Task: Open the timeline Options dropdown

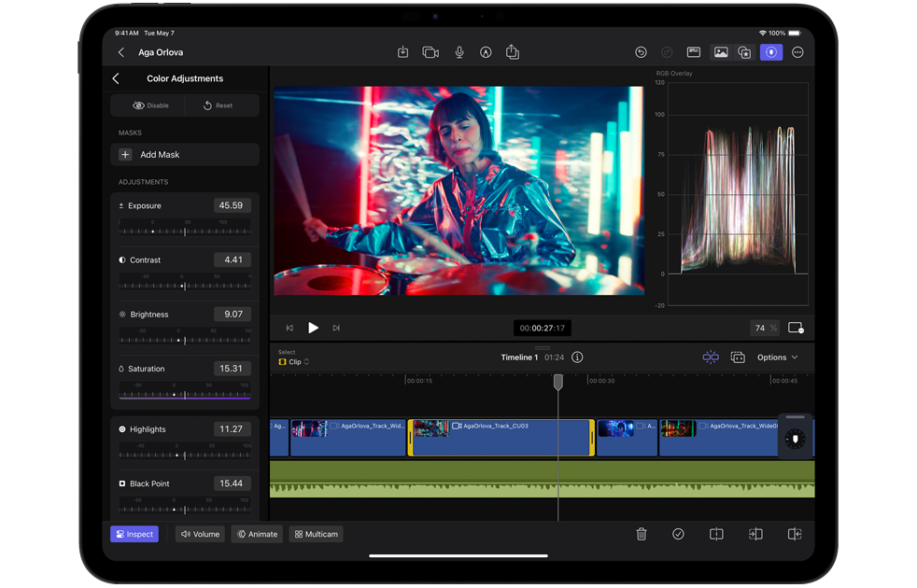Action: [x=777, y=357]
